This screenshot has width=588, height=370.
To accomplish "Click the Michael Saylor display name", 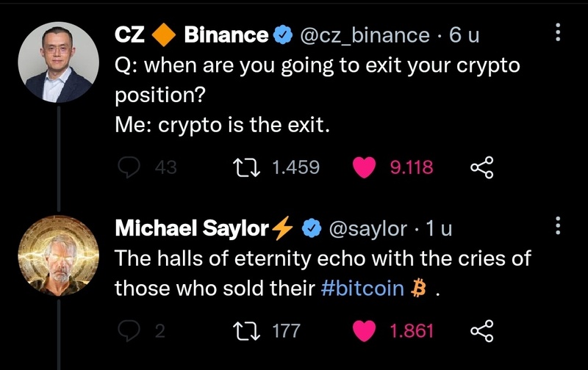I will pos(193,229).
